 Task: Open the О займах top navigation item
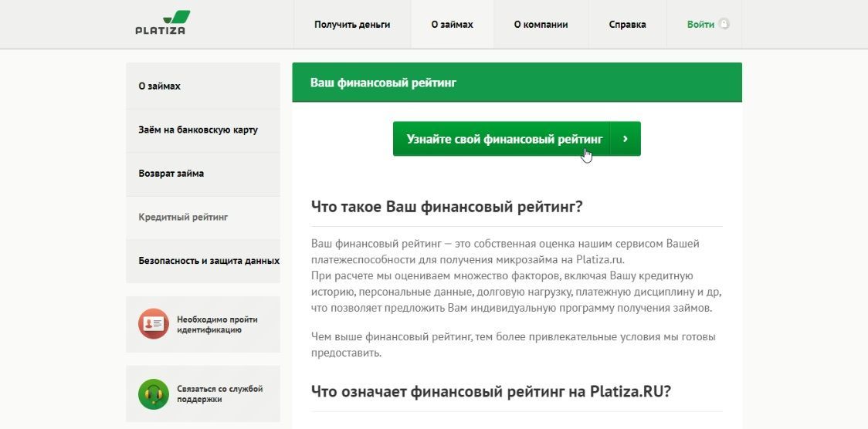(x=453, y=25)
